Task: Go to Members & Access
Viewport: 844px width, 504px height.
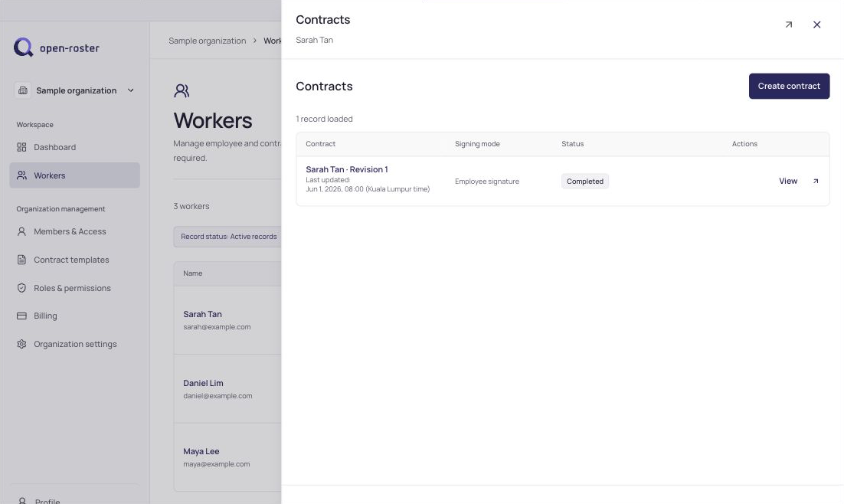Action: [x=75, y=231]
